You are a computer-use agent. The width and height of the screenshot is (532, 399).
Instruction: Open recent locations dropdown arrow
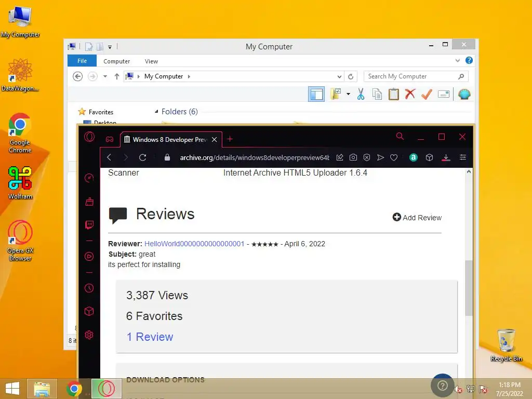click(105, 76)
